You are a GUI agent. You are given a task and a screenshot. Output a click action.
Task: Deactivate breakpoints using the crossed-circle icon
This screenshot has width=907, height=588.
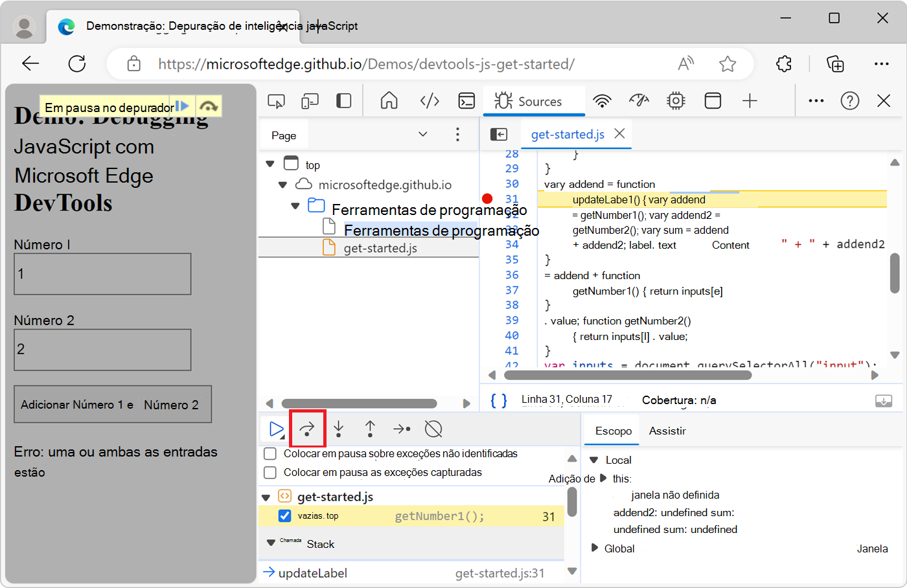[433, 429]
